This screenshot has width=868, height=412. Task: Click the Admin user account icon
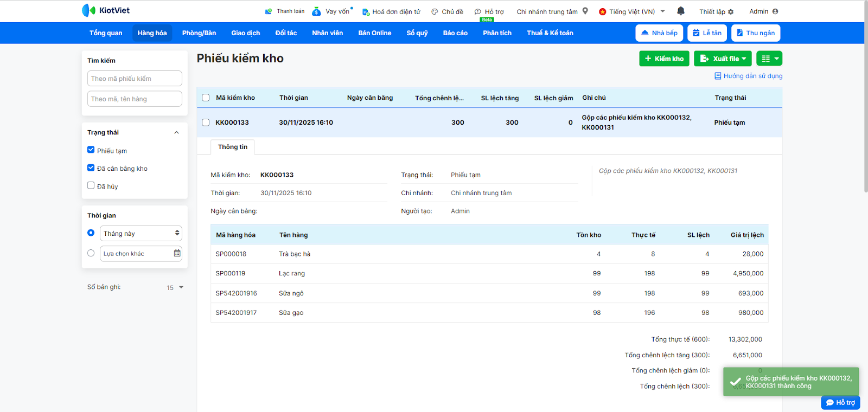click(x=775, y=11)
